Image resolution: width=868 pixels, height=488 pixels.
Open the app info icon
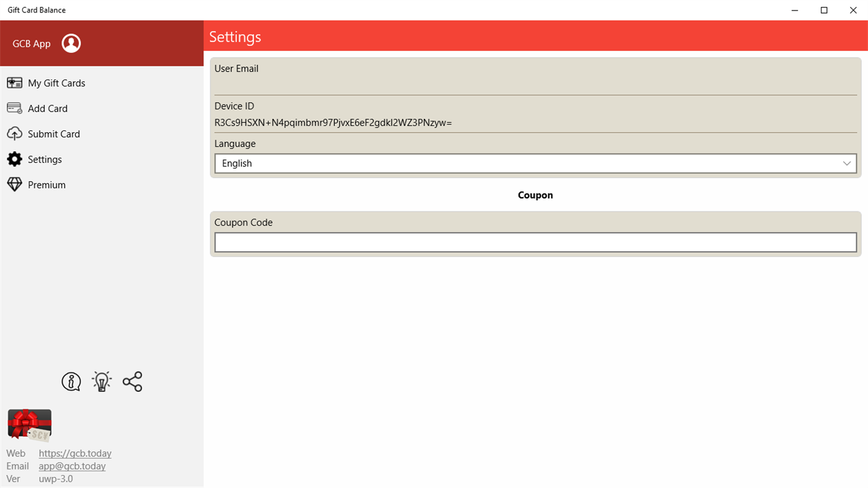point(71,381)
